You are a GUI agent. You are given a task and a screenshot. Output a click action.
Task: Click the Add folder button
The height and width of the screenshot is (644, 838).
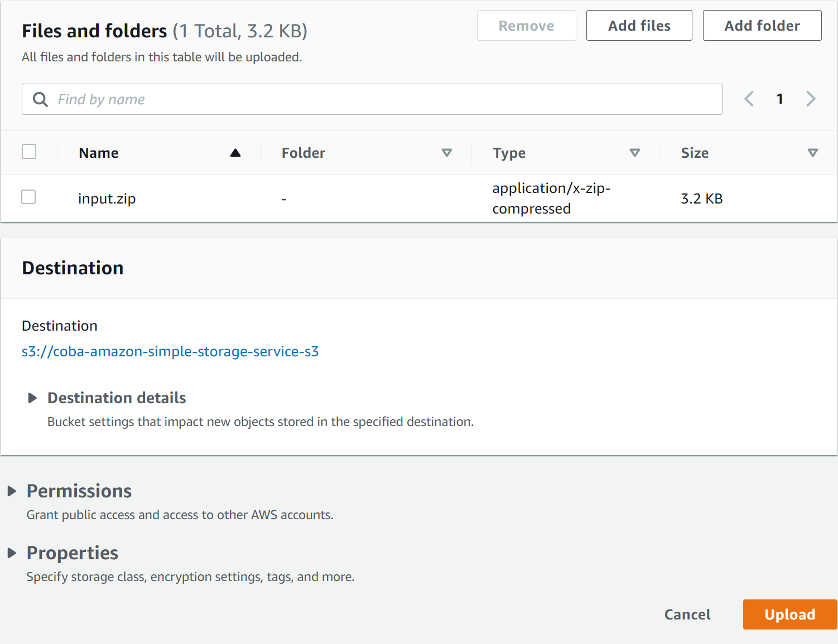click(762, 26)
